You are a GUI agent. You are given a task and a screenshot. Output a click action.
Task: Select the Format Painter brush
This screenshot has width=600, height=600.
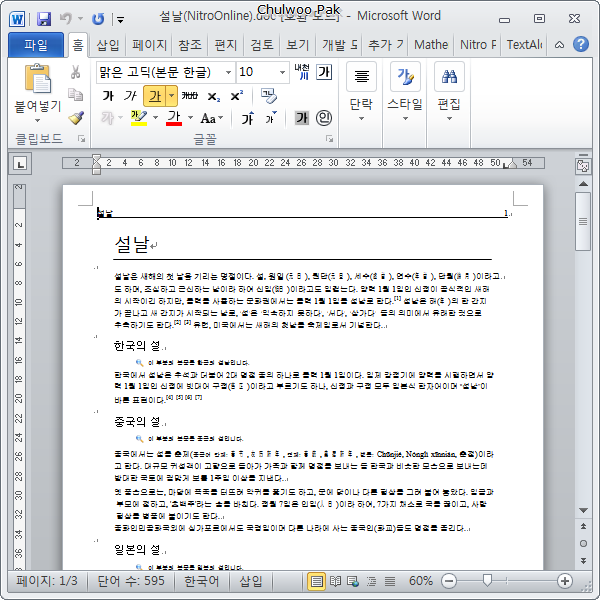click(x=76, y=118)
